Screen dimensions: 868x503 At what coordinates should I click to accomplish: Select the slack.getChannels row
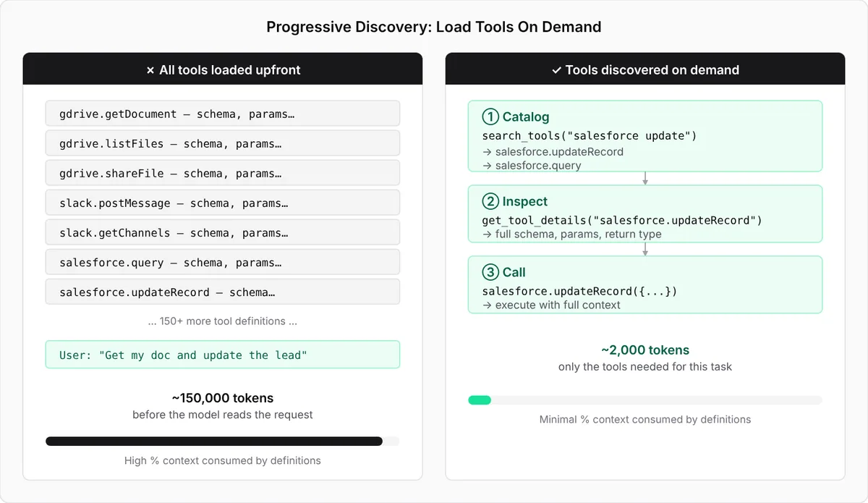pos(223,233)
